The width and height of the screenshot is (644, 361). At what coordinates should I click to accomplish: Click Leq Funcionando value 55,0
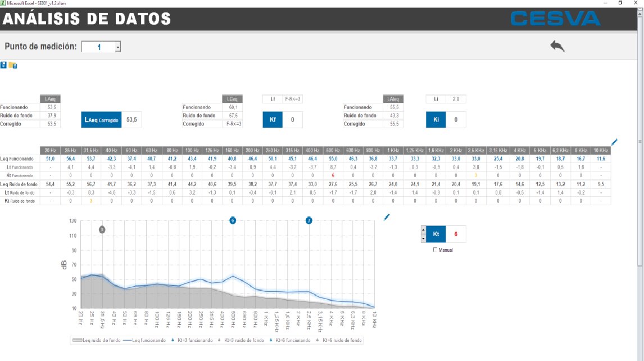click(333, 159)
